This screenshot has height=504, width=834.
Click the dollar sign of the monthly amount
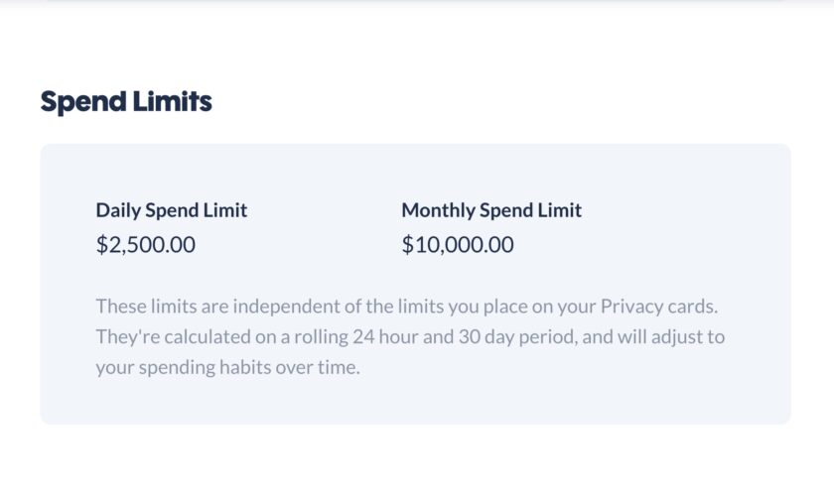(x=407, y=244)
